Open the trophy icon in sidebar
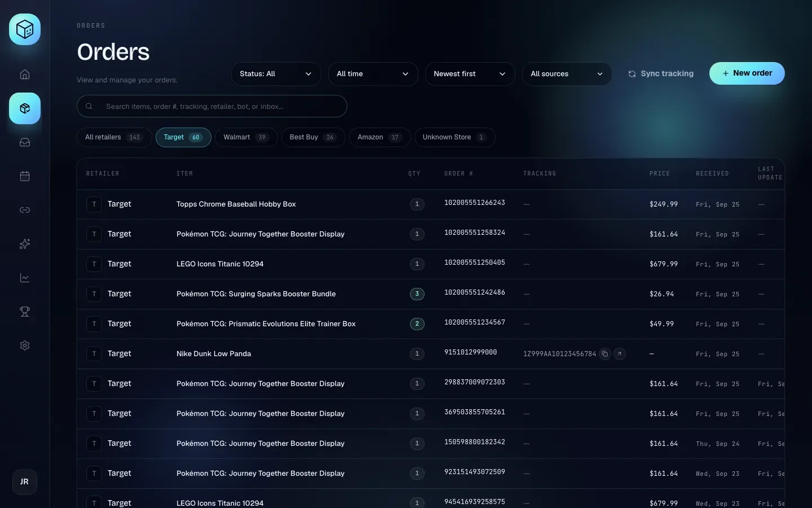The height and width of the screenshot is (508, 812). pos(25,312)
